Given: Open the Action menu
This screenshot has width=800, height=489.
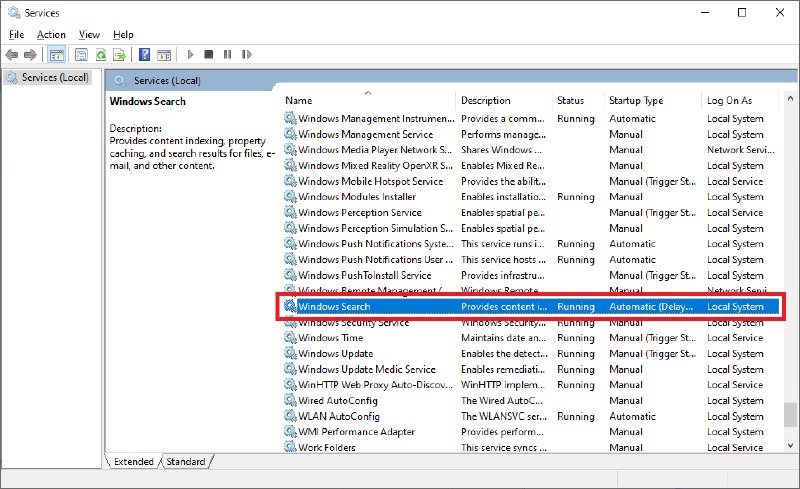Looking at the screenshot, I should tap(51, 34).
